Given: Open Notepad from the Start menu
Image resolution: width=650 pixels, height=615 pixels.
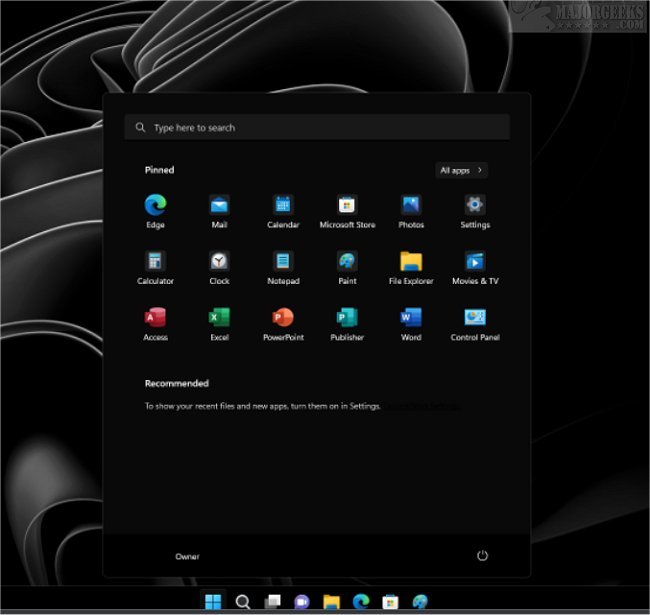Looking at the screenshot, I should (x=283, y=262).
